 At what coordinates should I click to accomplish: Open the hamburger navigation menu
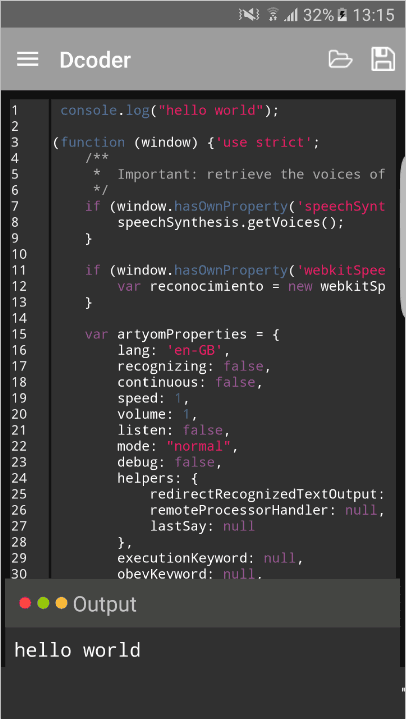tap(28, 59)
